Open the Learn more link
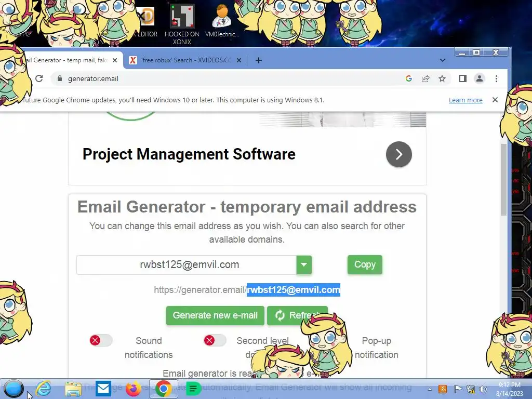The height and width of the screenshot is (399, 532). tap(465, 100)
